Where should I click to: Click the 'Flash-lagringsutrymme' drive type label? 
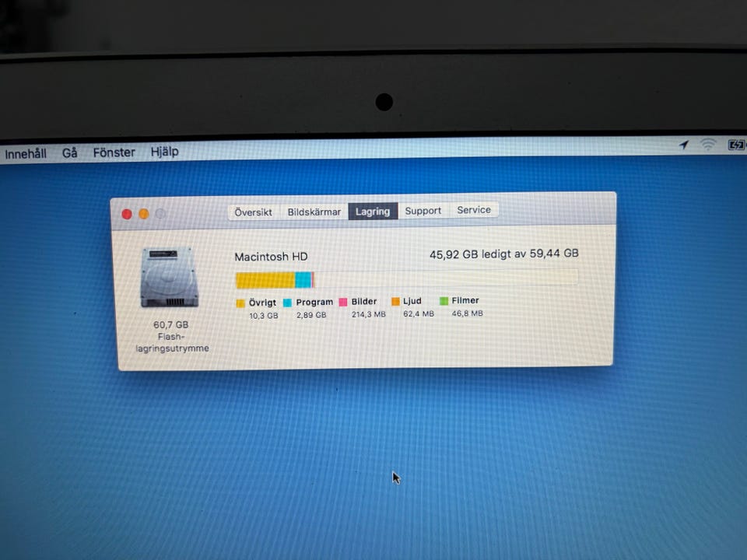pos(172,342)
